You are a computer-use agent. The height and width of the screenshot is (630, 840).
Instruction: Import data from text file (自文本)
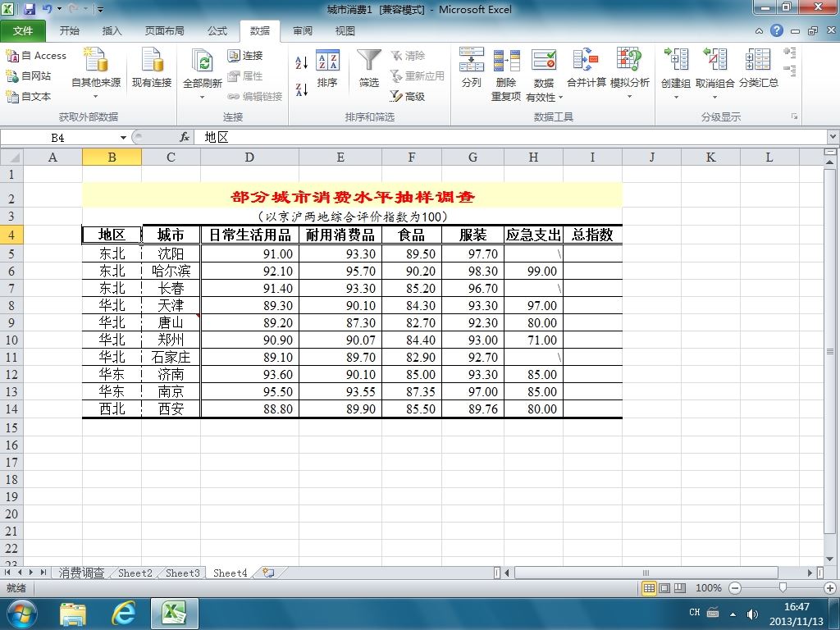coord(29,97)
